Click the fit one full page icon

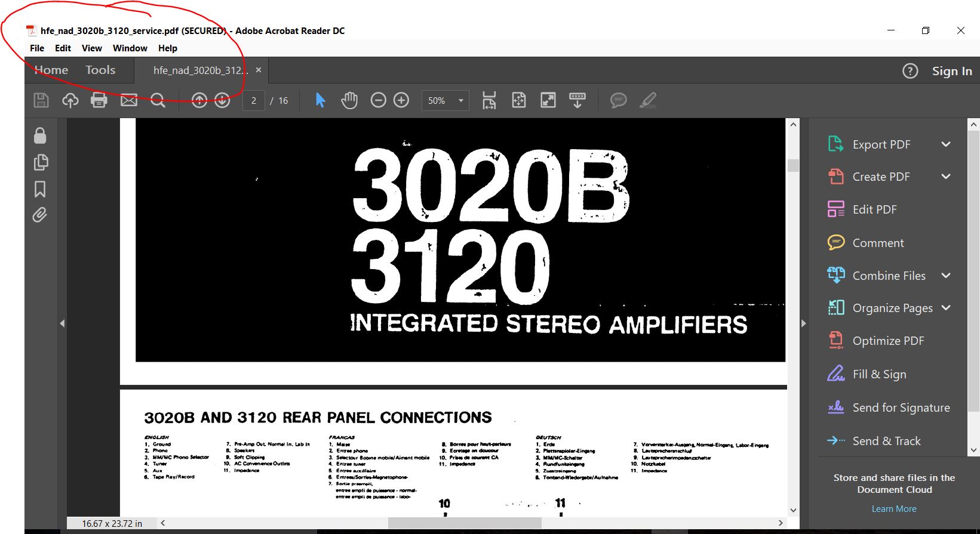pos(519,100)
